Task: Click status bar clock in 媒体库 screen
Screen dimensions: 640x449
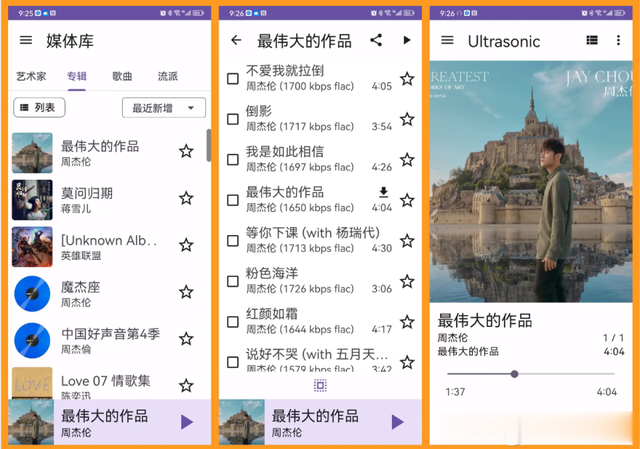Action: click(x=25, y=13)
